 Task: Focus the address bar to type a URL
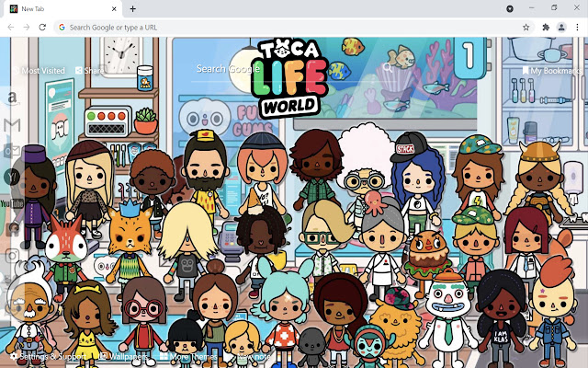point(292,27)
